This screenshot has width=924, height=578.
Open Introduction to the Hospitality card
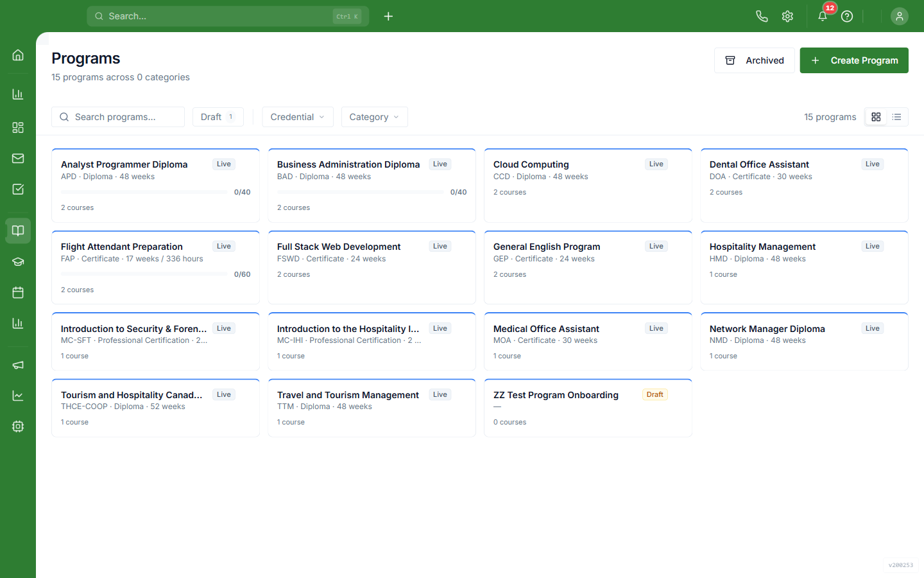click(x=372, y=342)
